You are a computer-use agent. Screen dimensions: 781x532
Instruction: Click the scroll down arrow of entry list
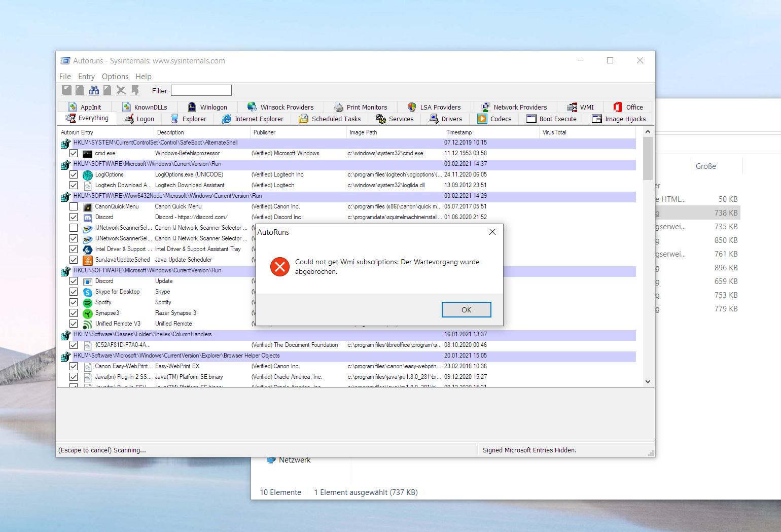(x=648, y=382)
